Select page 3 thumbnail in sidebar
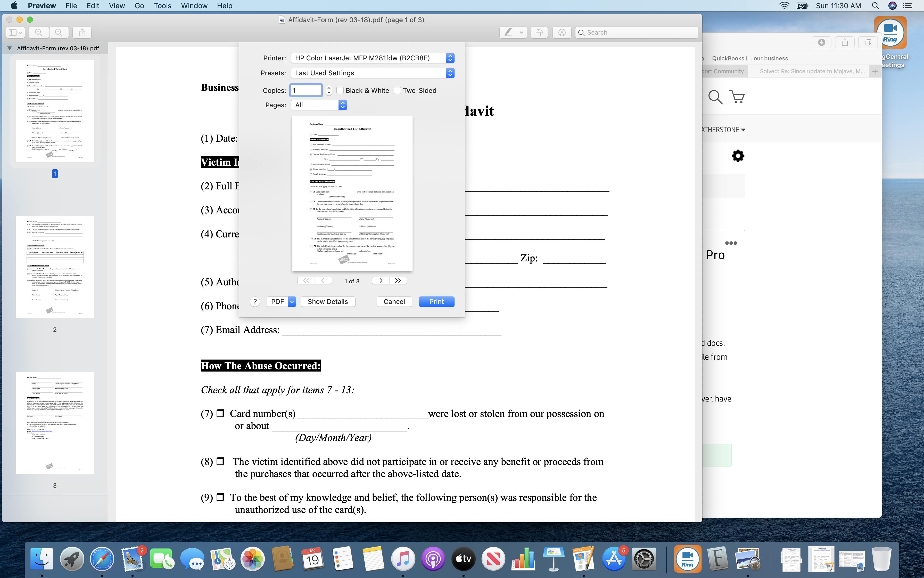This screenshot has height=578, width=924. (x=55, y=423)
